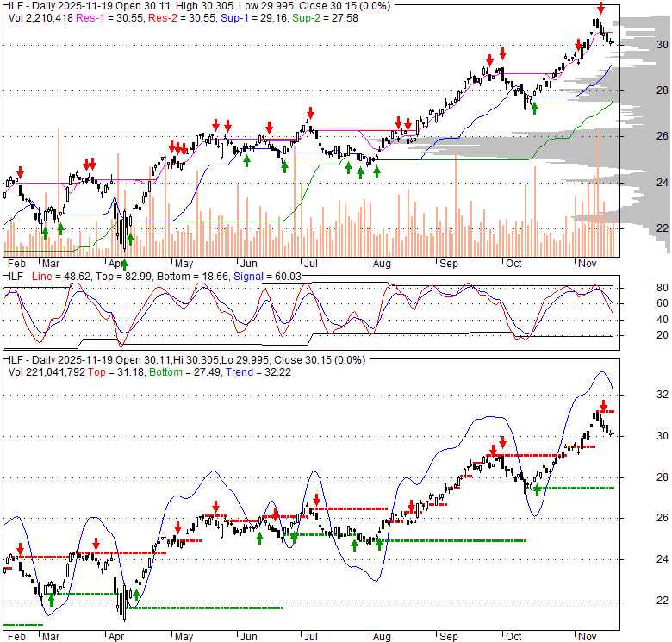Click the High 30.305 value in top chart header
672x642 pixels.
click(x=204, y=6)
